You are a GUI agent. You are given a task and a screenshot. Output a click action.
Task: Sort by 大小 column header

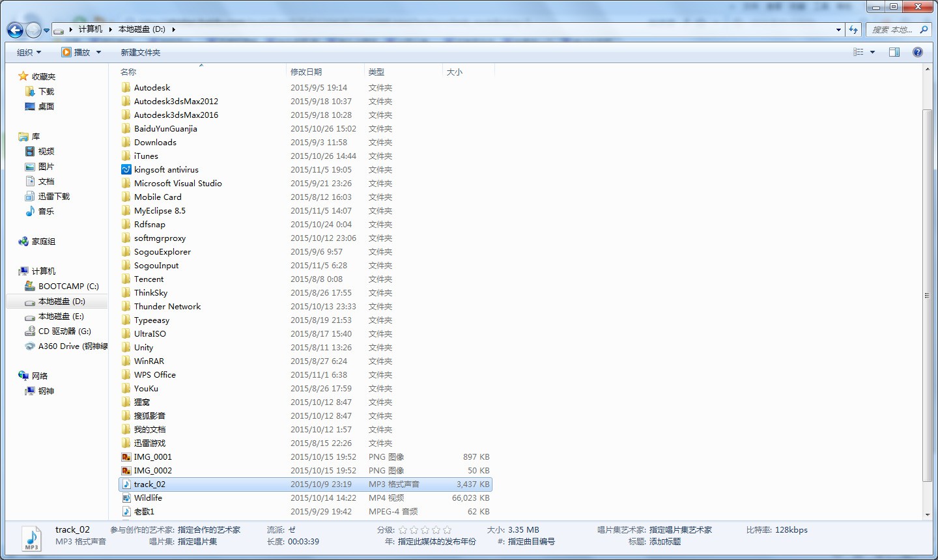455,72
